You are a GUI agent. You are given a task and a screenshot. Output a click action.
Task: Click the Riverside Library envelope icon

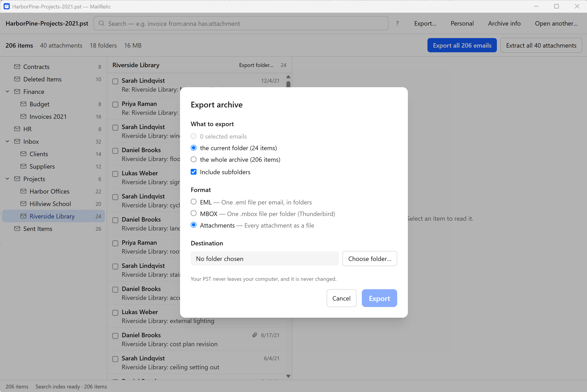[23, 216]
